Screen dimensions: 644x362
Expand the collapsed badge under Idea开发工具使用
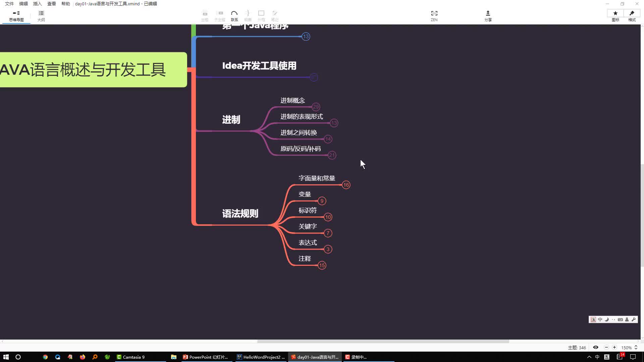pos(314,77)
